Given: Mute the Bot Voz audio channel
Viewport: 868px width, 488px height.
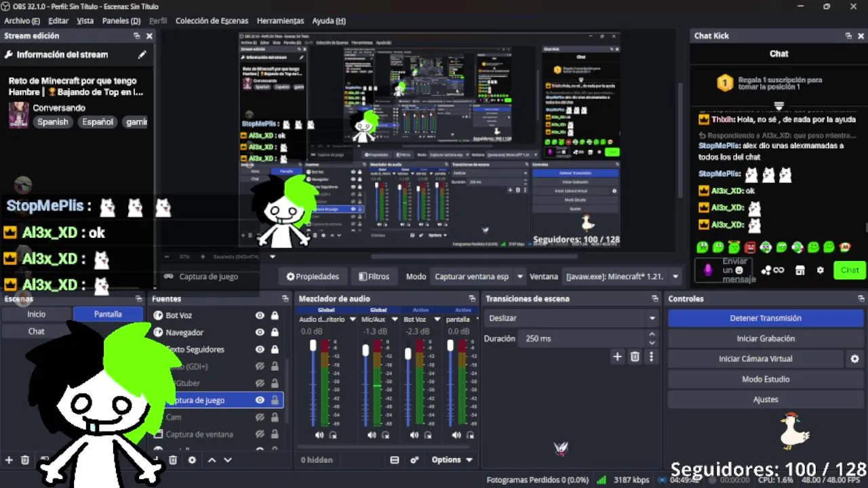Looking at the screenshot, I should pyautogui.click(x=414, y=435).
